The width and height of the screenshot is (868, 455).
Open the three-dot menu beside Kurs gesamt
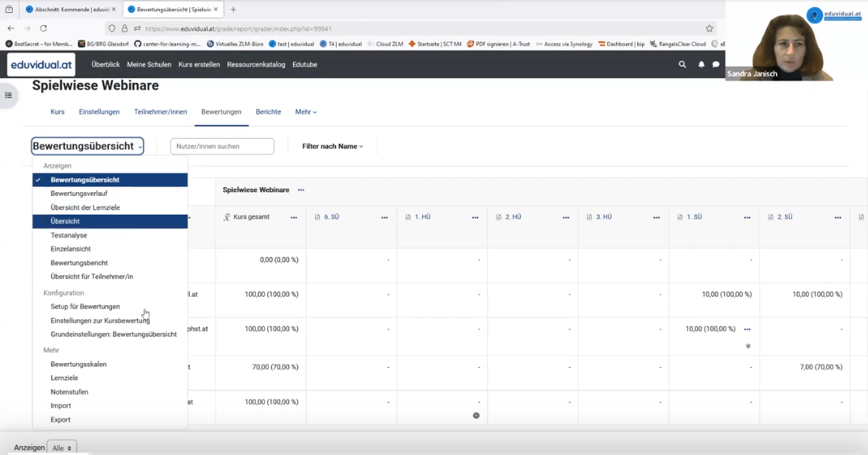294,218
